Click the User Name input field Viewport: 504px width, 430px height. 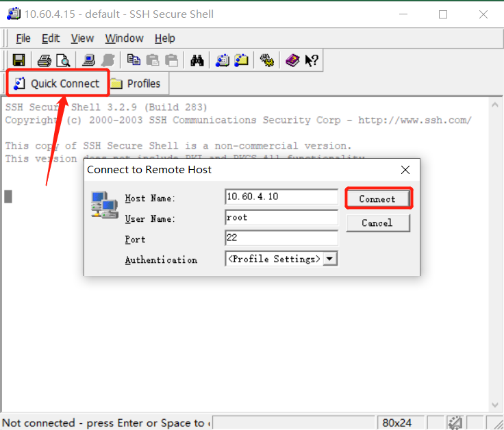(x=281, y=218)
